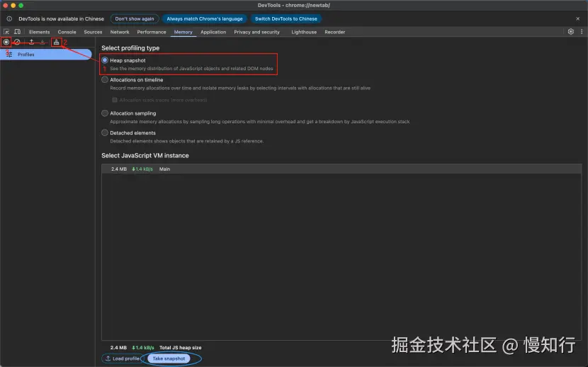Image resolution: width=588 pixels, height=367 pixels.
Task: Toggle the device toolbar icon
Action: [x=17, y=32]
